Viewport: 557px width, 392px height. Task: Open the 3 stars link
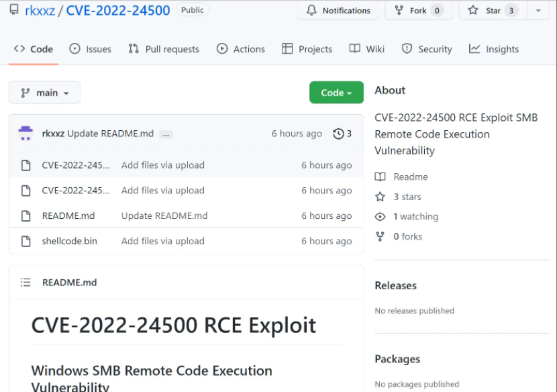coord(407,197)
